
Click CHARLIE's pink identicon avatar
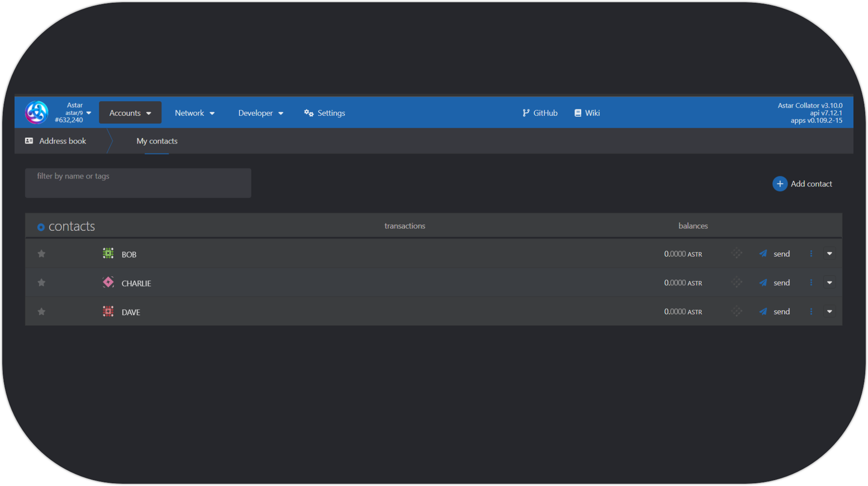[x=108, y=283]
